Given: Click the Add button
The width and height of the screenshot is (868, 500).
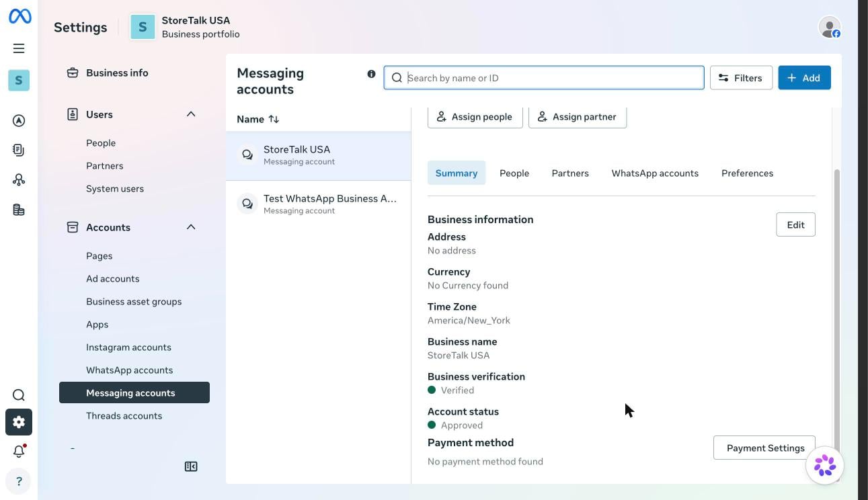Looking at the screenshot, I should [x=804, y=78].
